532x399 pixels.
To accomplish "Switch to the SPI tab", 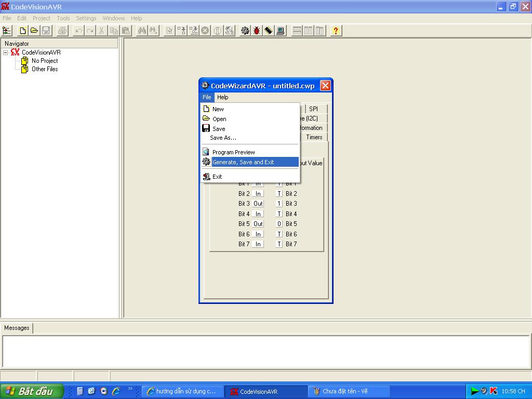I will tap(316, 109).
